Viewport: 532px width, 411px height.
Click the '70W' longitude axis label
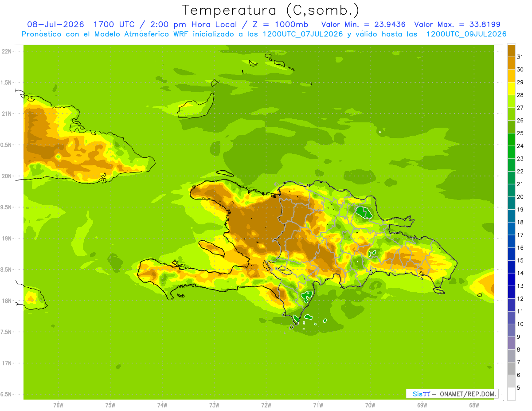(x=370, y=405)
